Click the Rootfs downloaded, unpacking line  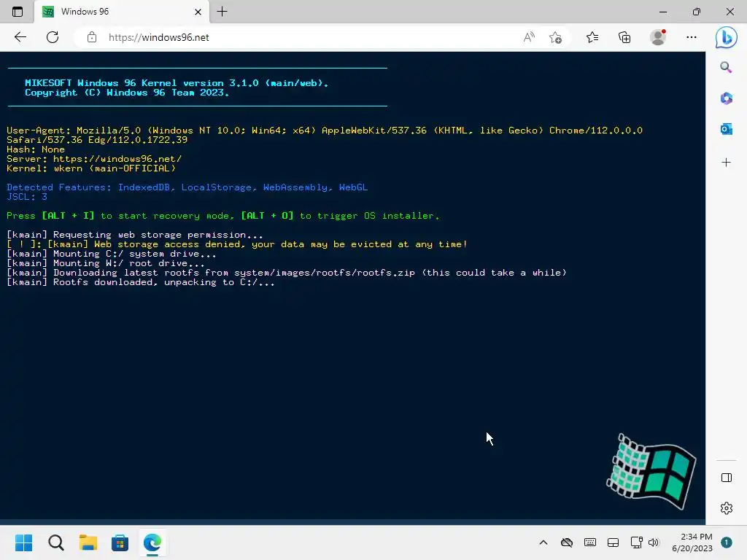(x=141, y=282)
